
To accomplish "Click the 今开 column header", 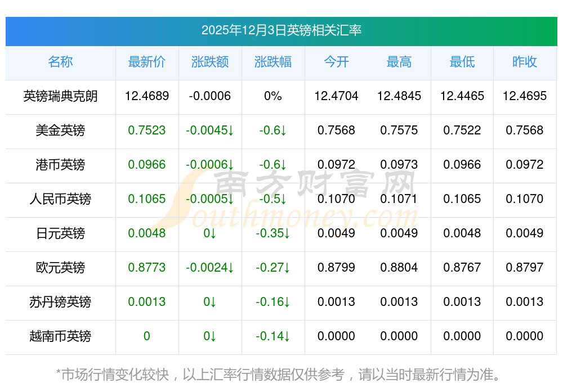I will [x=336, y=62].
